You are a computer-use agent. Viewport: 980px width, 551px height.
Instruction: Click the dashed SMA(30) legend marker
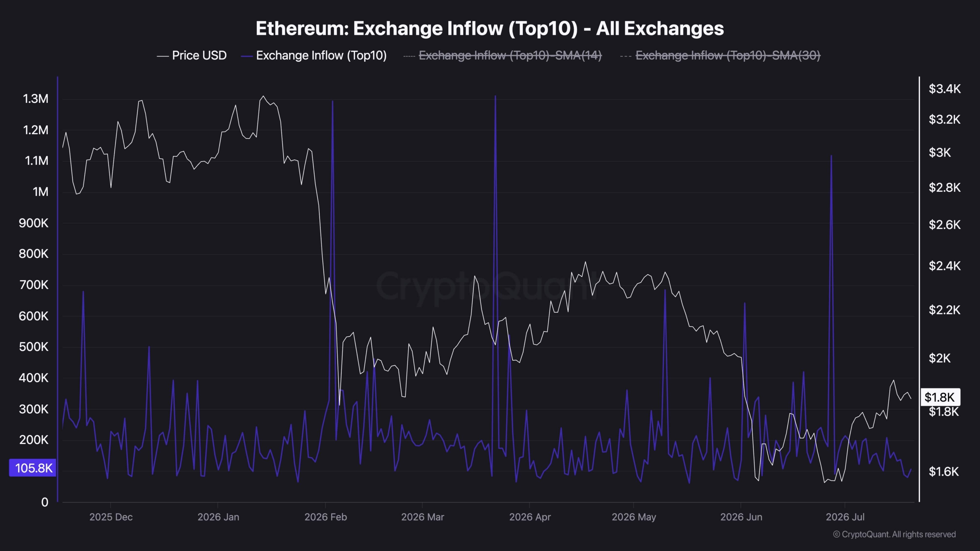pos(626,56)
